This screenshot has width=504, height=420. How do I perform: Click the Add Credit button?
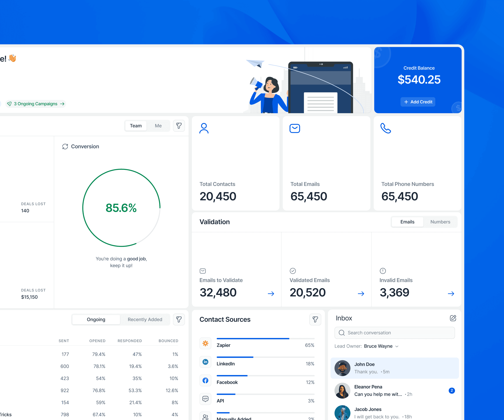coord(418,102)
